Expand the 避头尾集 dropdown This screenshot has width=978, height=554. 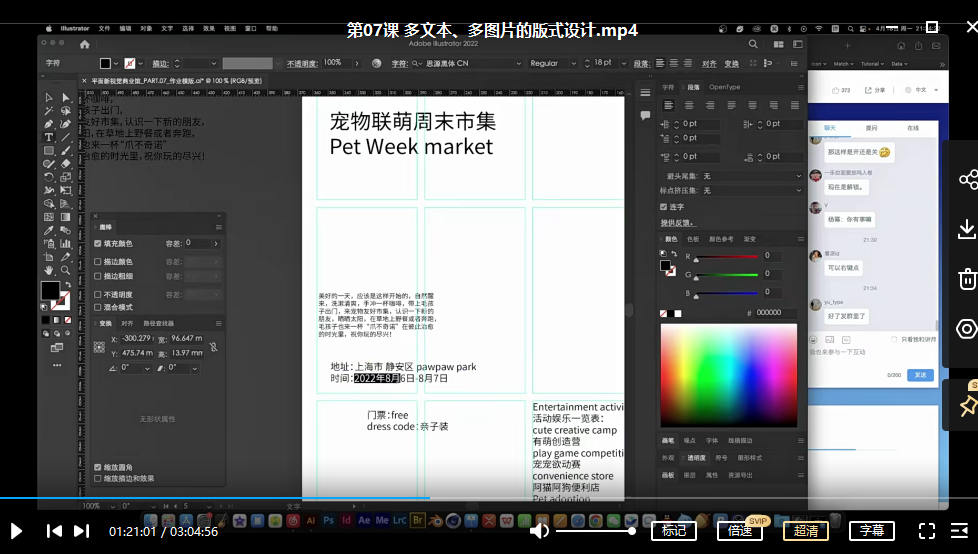750,176
